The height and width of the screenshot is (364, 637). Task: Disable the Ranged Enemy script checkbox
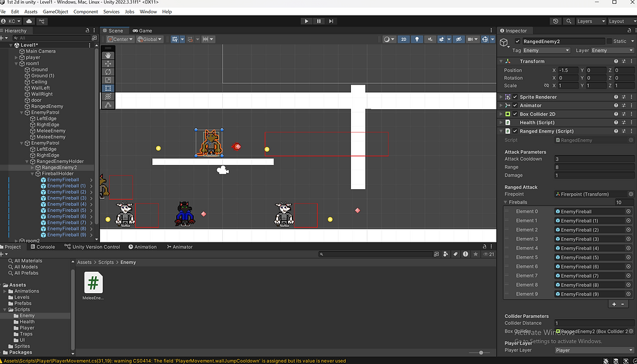tap(515, 131)
